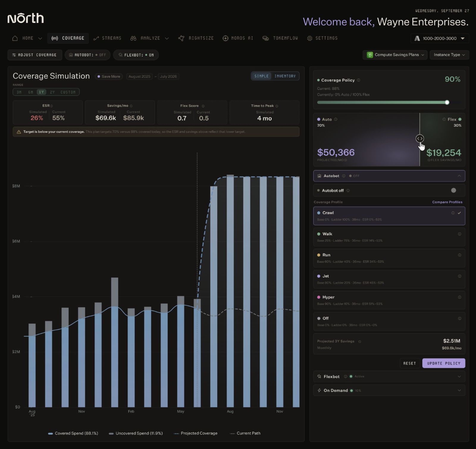Expand the Flexbot section

pyautogui.click(x=389, y=377)
